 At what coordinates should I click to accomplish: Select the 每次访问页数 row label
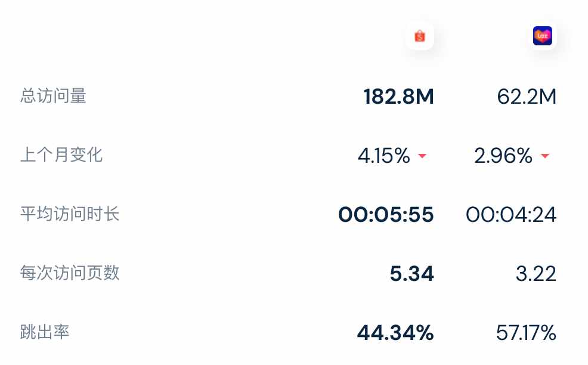70,273
